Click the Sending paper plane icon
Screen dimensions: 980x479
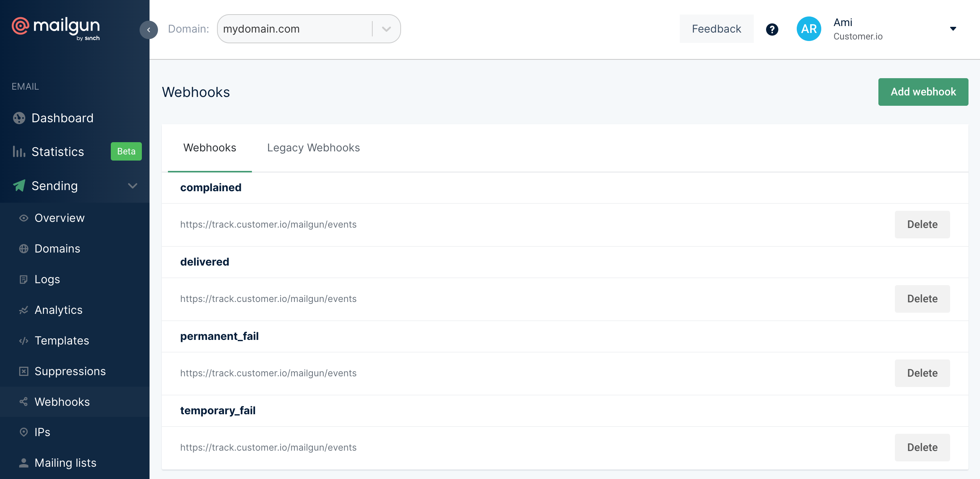tap(19, 186)
